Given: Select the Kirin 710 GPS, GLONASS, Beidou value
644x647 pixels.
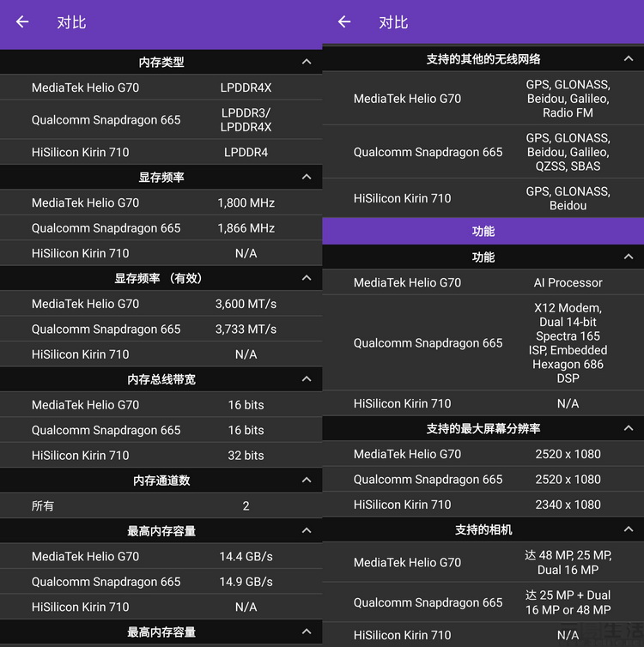Looking at the screenshot, I should [x=568, y=198].
